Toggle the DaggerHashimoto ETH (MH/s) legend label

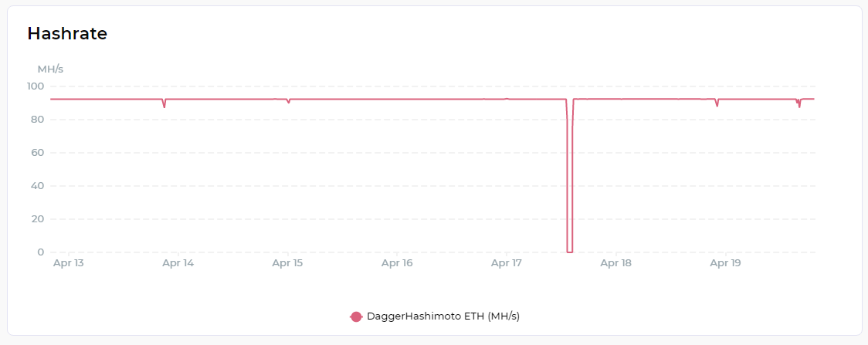[442, 316]
